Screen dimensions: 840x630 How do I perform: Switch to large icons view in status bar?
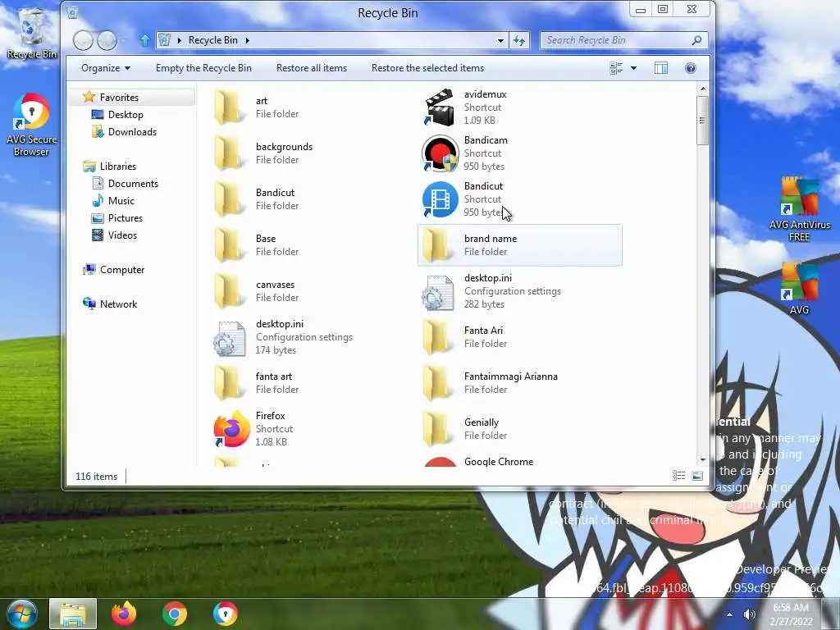tap(697, 476)
